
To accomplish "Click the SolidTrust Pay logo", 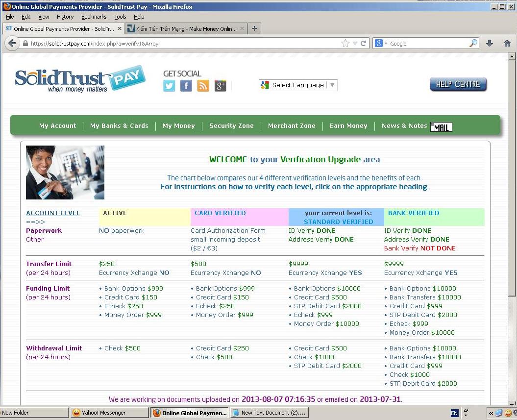I will 80,79.
